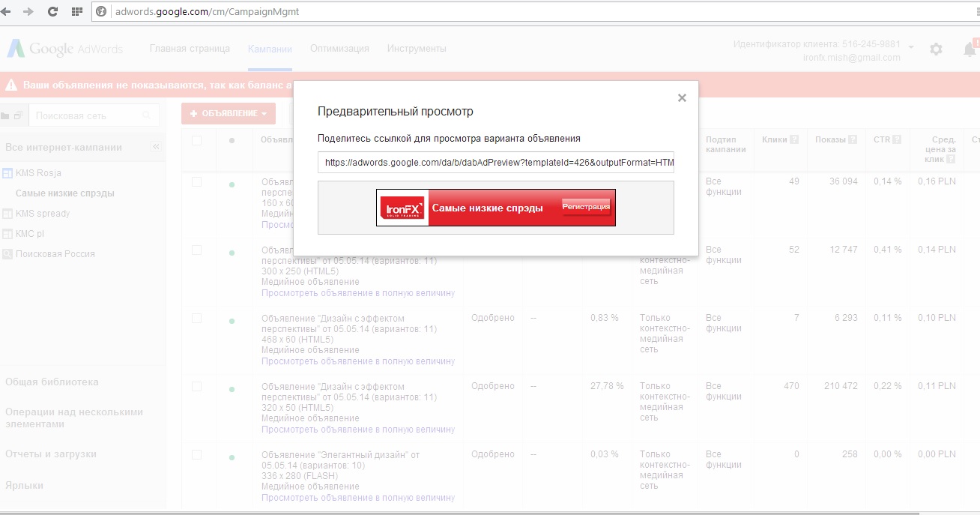Expand Операции над несколькими элементами section
This screenshot has height=515, width=980.
tap(74, 418)
